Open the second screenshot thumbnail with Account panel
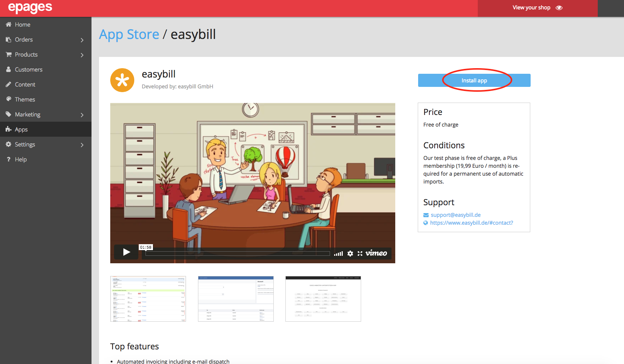The image size is (624, 364). [236, 299]
